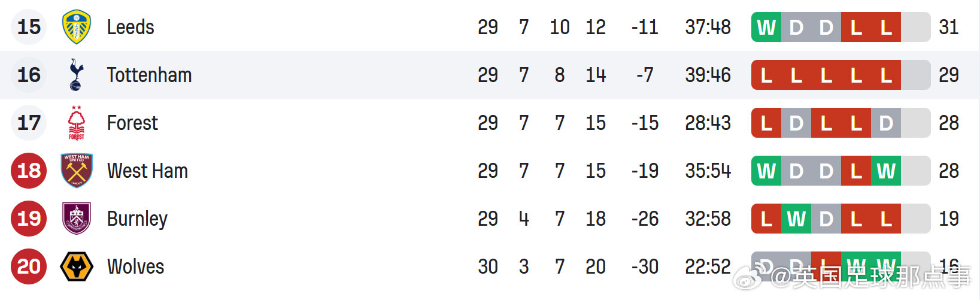The height and width of the screenshot is (300, 980).
Task: Click Tottenham's first L form result
Action: [766, 75]
